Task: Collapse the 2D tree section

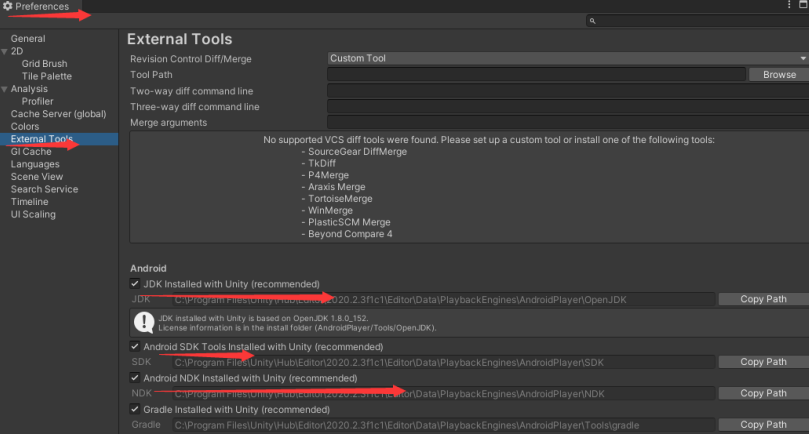Action: pyautogui.click(x=5, y=51)
